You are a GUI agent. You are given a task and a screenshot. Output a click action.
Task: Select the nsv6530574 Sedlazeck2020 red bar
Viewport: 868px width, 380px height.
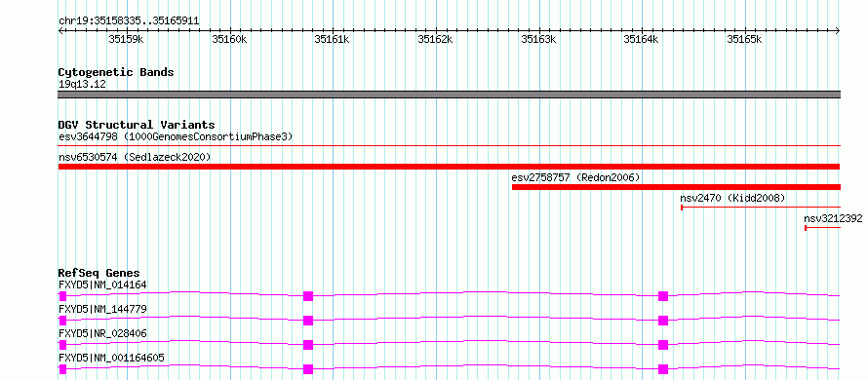click(449, 167)
